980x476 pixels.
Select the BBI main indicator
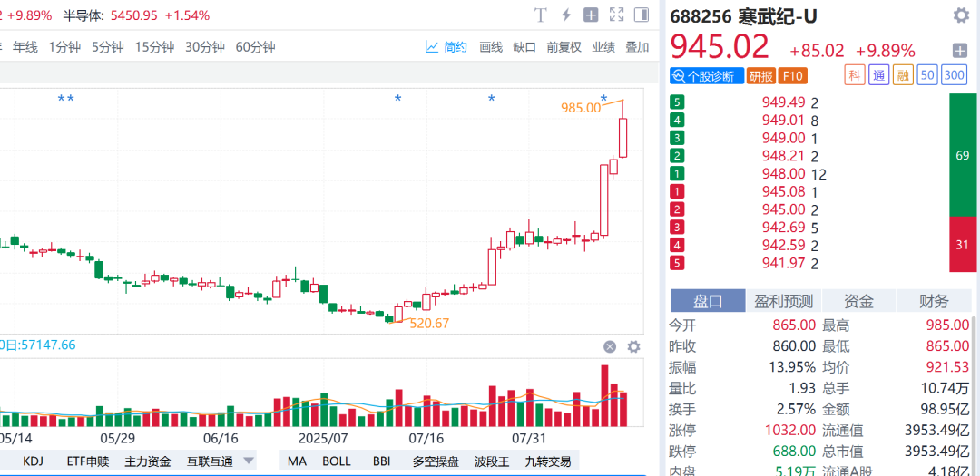coord(381,461)
